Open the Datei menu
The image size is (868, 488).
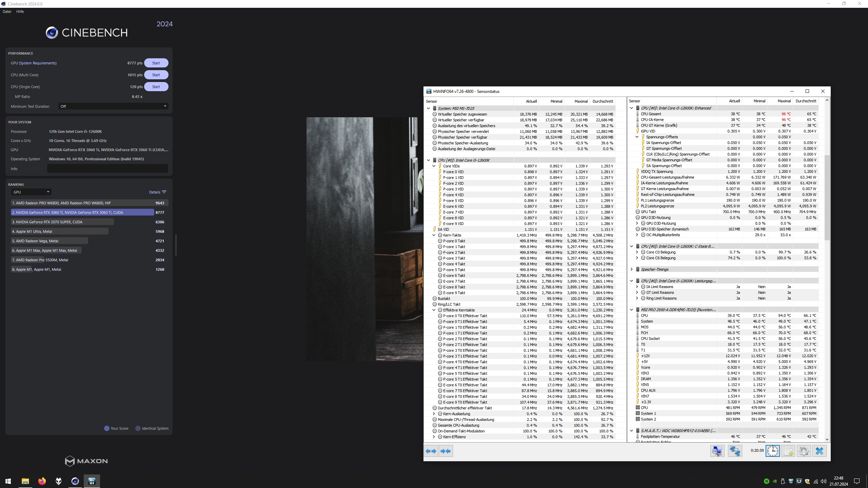pos(7,12)
